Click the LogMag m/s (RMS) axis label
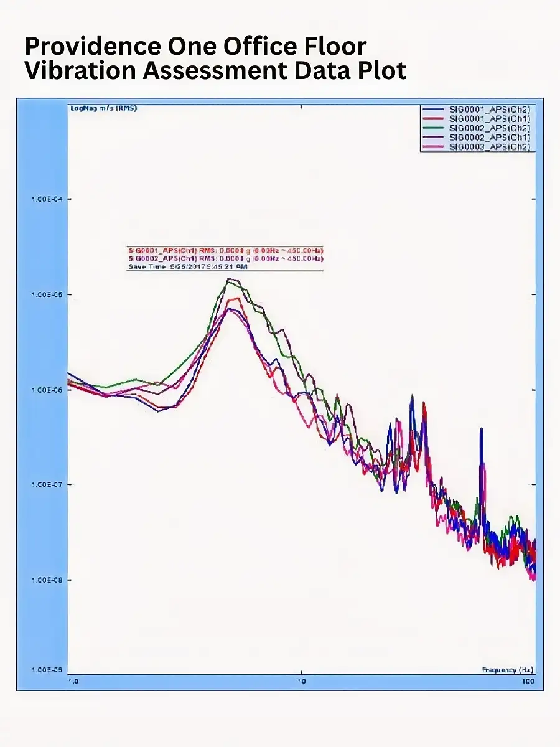This screenshot has width=560, height=747. pyautogui.click(x=104, y=108)
